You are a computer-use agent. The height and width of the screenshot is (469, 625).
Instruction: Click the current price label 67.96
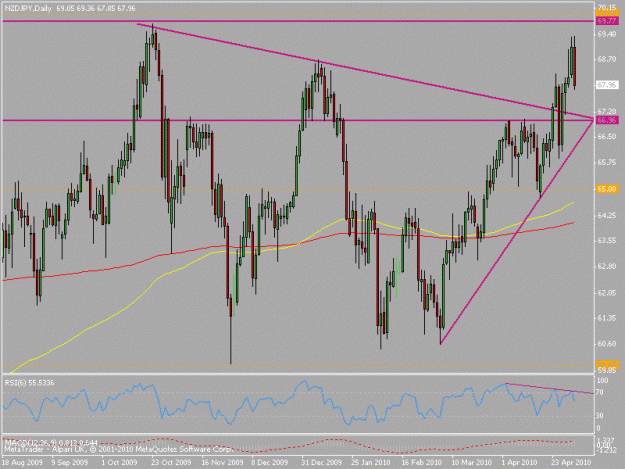607,85
